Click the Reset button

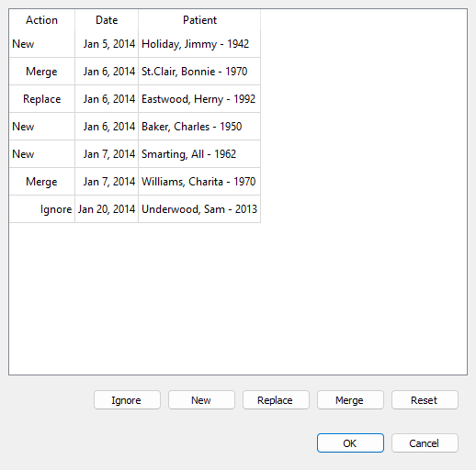[425, 400]
